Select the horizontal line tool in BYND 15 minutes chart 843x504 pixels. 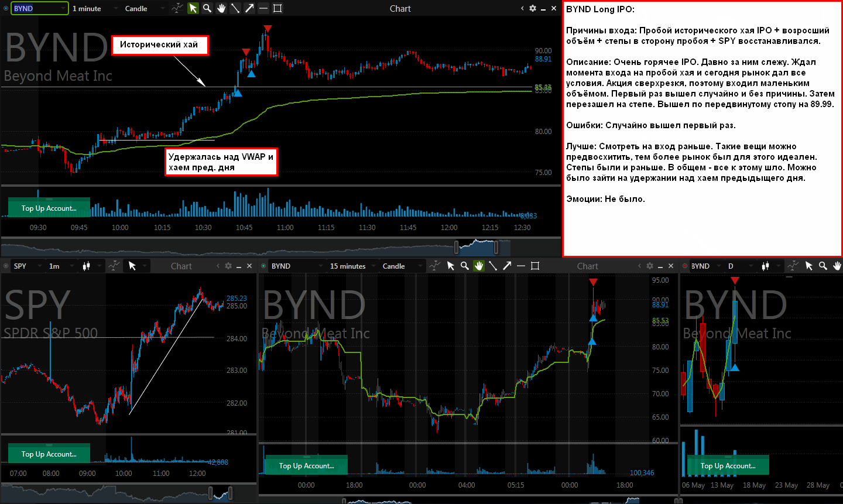521,266
